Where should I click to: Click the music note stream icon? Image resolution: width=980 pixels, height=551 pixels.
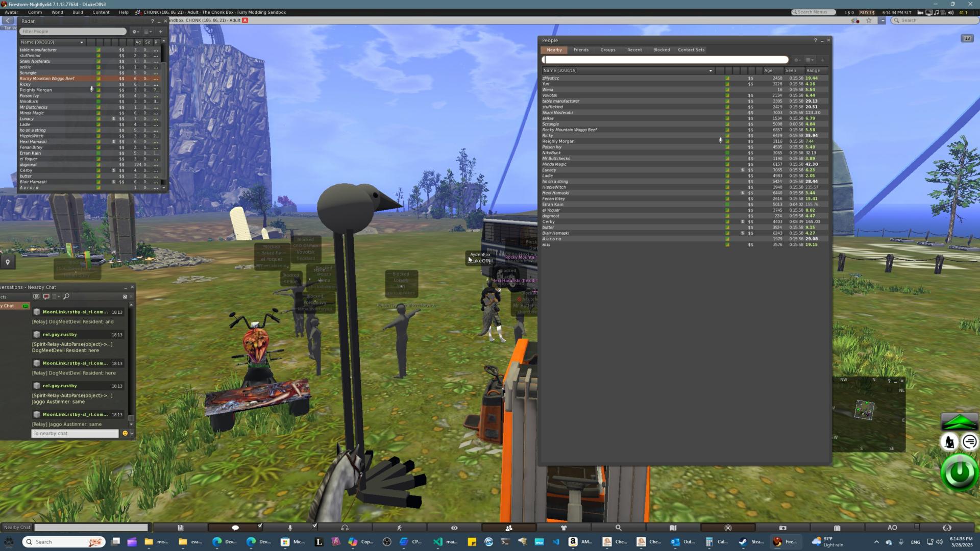(x=936, y=12)
